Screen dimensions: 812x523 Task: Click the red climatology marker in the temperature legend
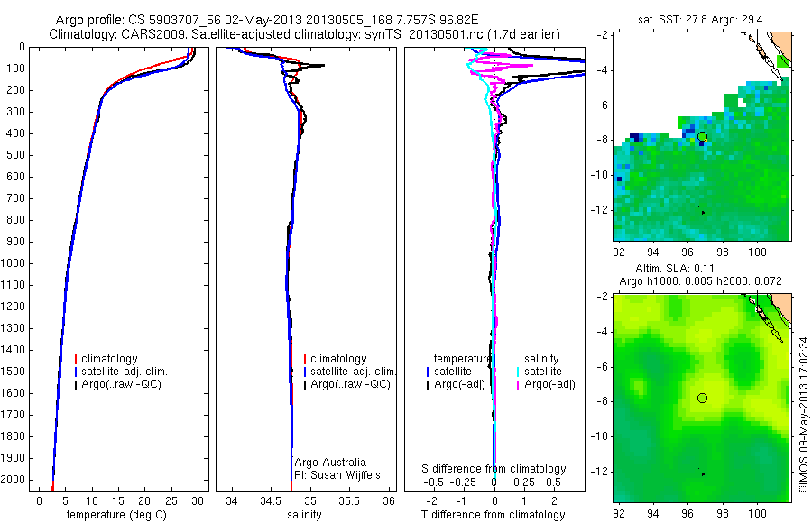[x=76, y=359]
